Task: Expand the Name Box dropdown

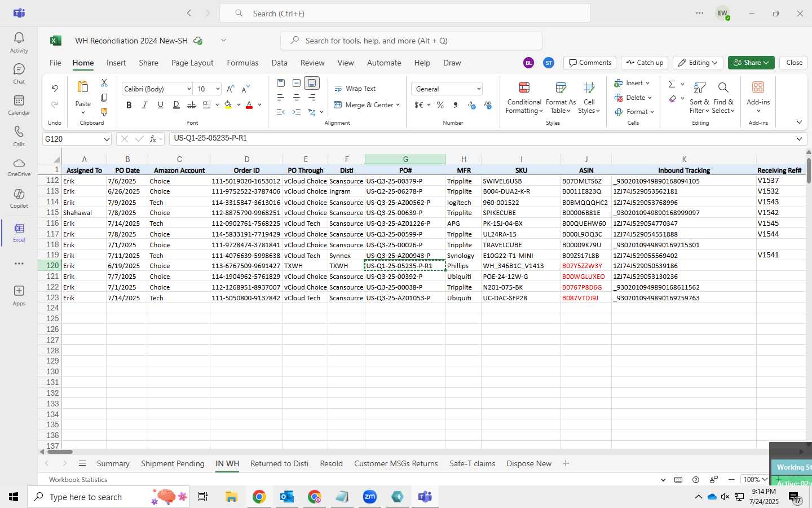Action: pos(106,139)
